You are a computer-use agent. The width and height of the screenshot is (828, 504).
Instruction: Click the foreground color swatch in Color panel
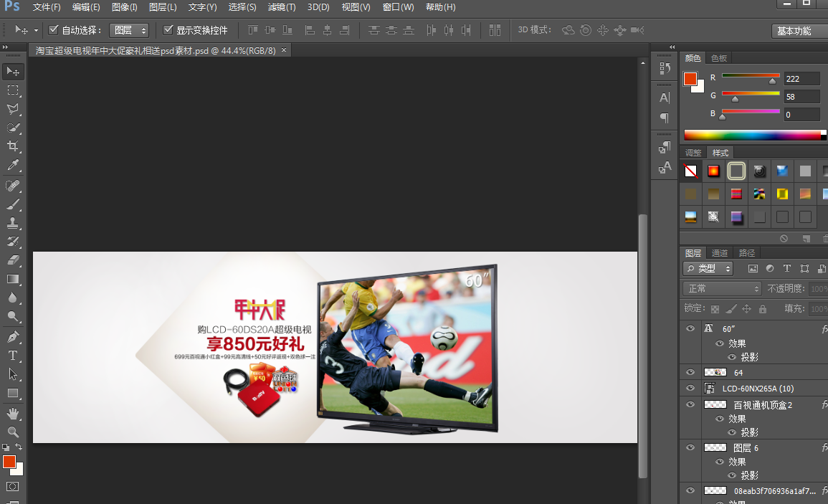tap(690, 79)
